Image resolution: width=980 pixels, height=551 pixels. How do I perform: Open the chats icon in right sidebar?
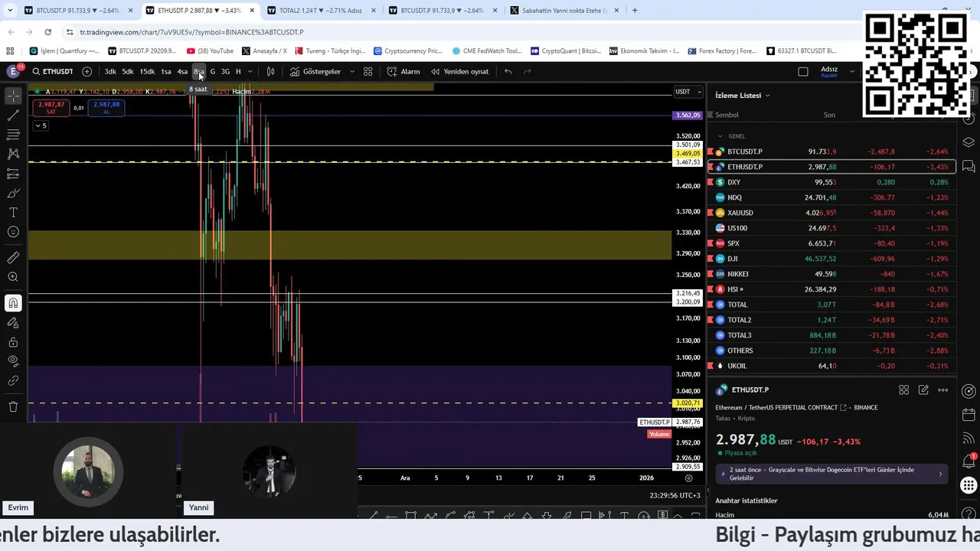[969, 166]
